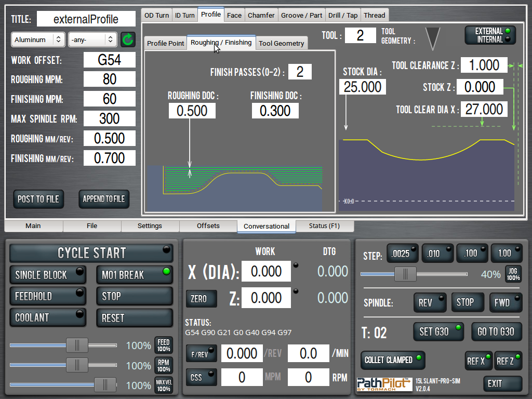The image size is (532, 399).
Task: Start spindle in reverse with REV
Action: click(x=430, y=303)
